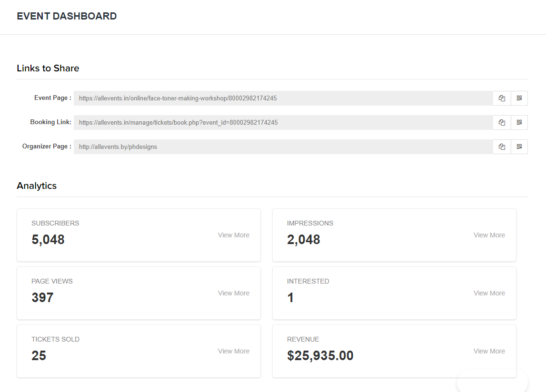Click View More beside Page Views
The image size is (546, 392).
[x=233, y=293]
